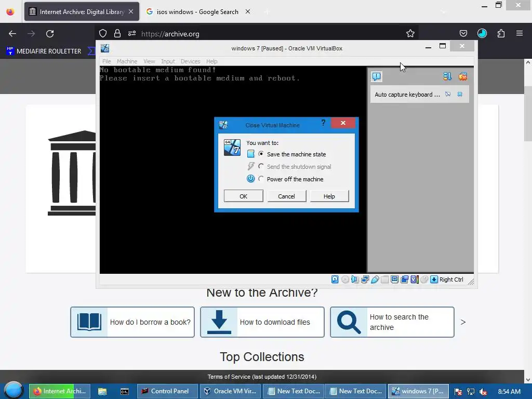
Task: Click the muted volume tray icon
Action: coord(483,392)
